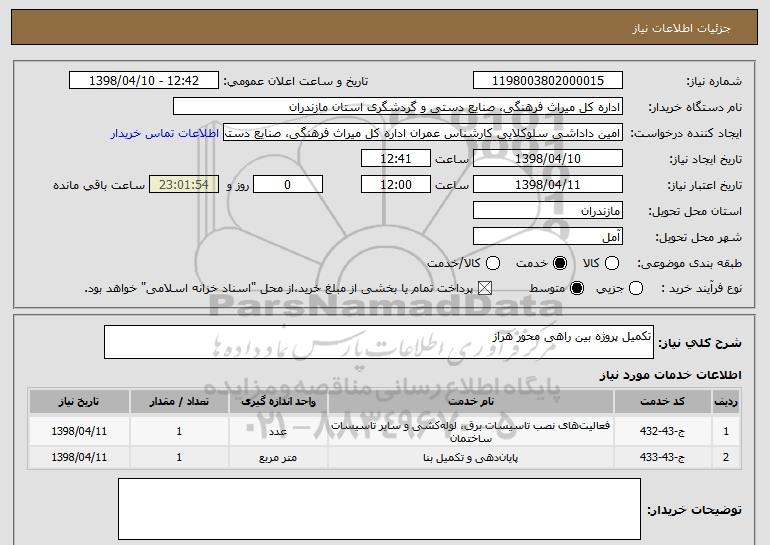This screenshot has width=770, height=545.
Task: Click the delivery city field آمل
Action: (x=548, y=237)
